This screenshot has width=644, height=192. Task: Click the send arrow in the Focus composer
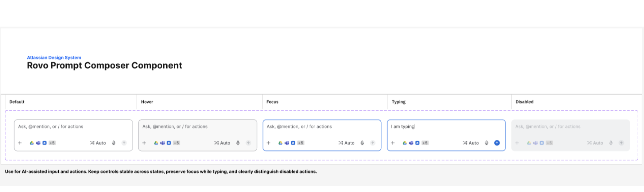[x=373, y=143]
